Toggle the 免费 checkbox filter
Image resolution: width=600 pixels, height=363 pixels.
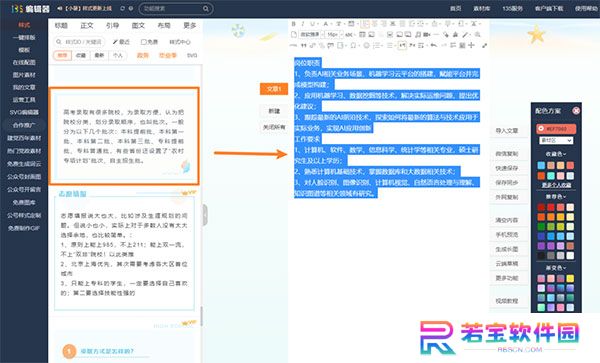tap(143, 42)
